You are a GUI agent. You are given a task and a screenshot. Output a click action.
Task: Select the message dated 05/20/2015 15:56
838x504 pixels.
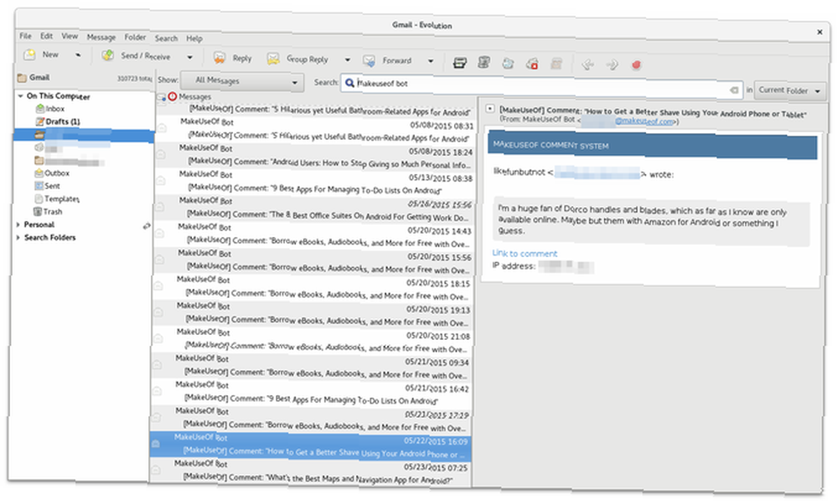pyautogui.click(x=312, y=260)
